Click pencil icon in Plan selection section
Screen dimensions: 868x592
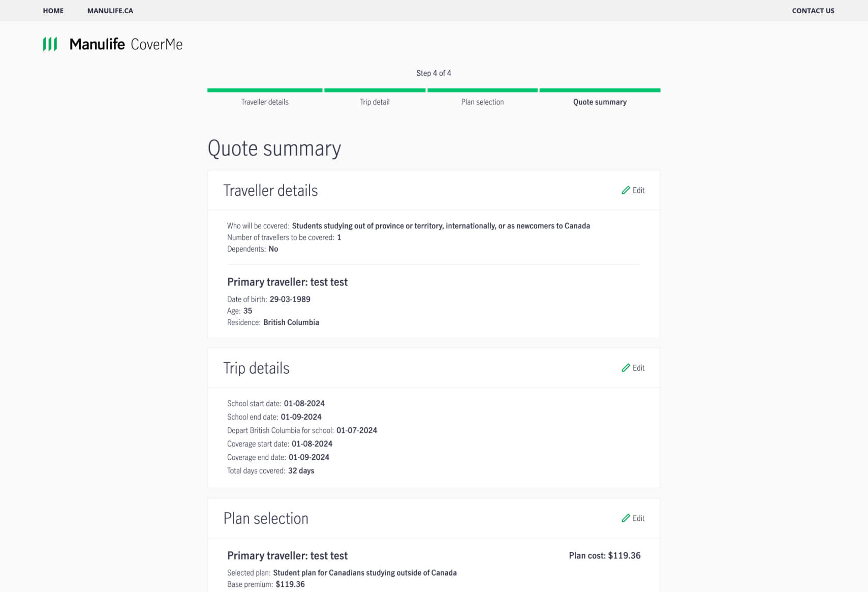pos(626,518)
